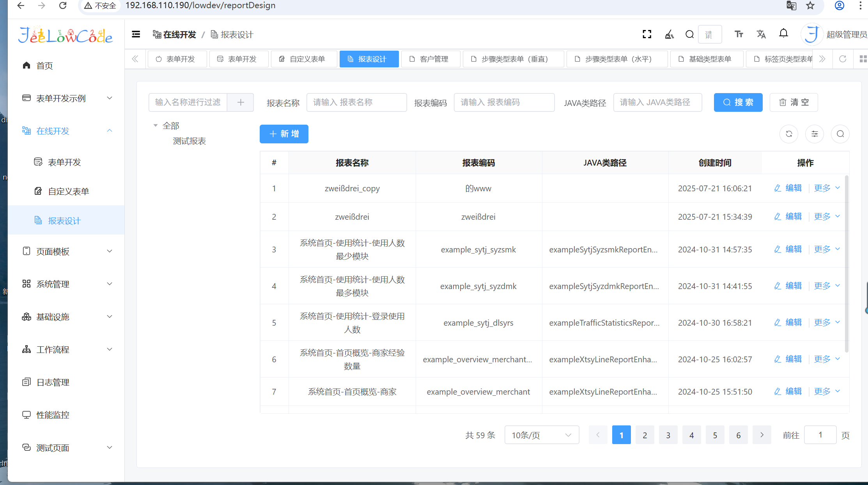Image resolution: width=868 pixels, height=485 pixels.
Task: Click the 创建时间 column header
Action: [x=715, y=163]
